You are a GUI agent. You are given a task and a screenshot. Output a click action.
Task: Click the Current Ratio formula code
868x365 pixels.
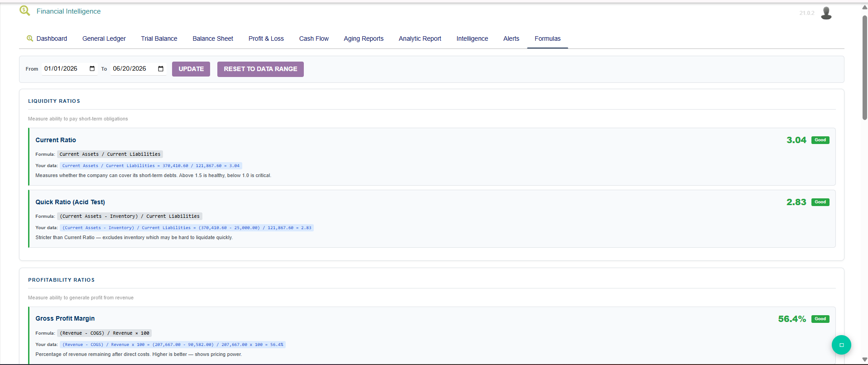pyautogui.click(x=110, y=154)
